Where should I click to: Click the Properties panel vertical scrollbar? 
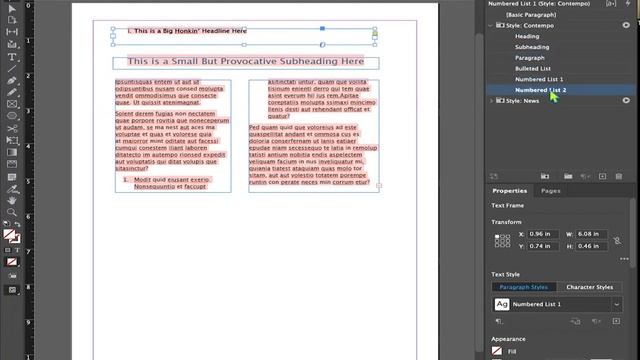632,233
